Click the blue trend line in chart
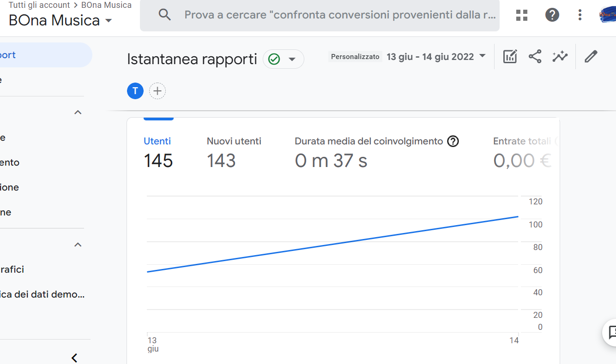This screenshot has width=616, height=364. (332, 244)
